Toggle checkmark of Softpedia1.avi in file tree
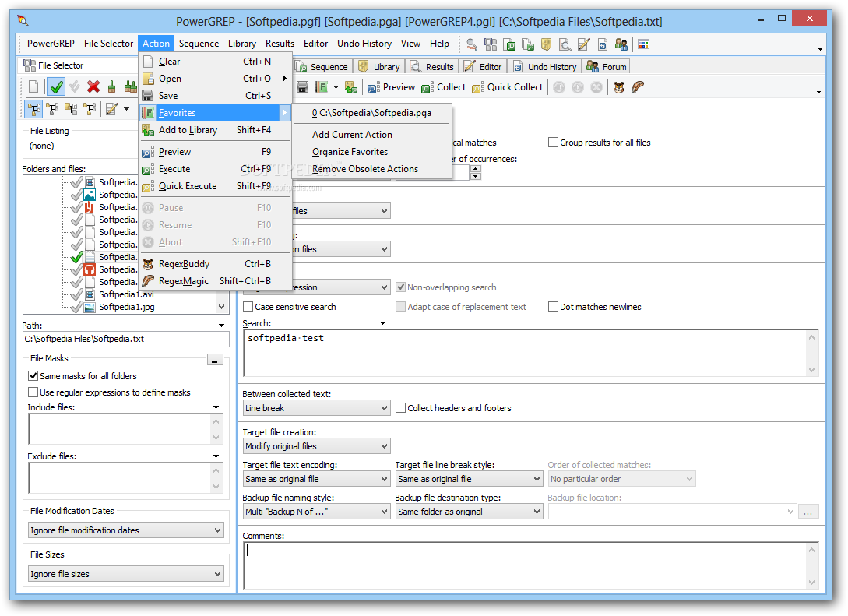The width and height of the screenshot is (848, 616). tap(76, 294)
